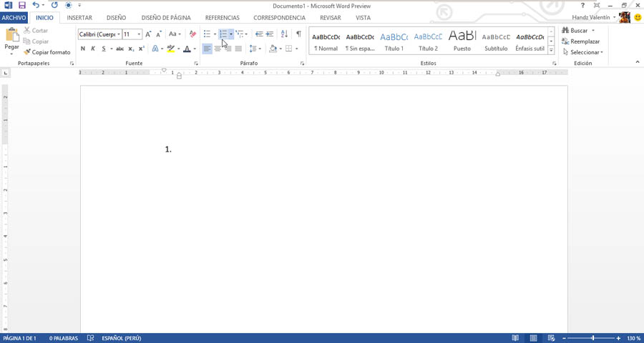Click the bullet list icon

click(x=207, y=34)
